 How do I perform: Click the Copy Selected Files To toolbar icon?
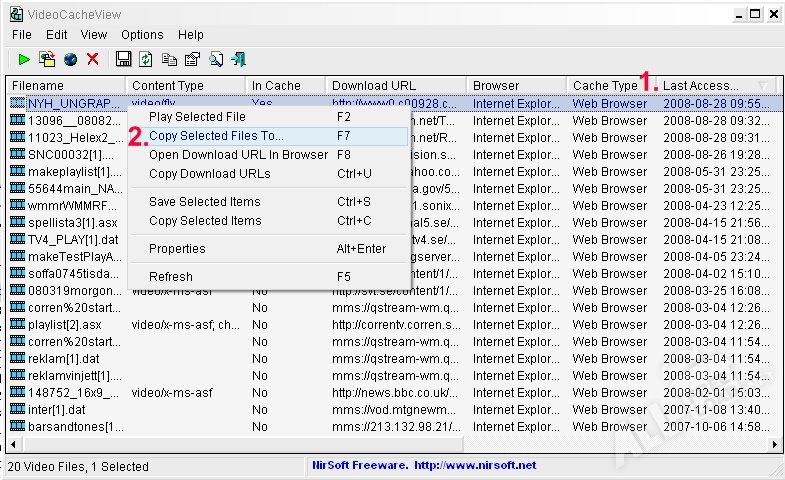pyautogui.click(x=46, y=60)
